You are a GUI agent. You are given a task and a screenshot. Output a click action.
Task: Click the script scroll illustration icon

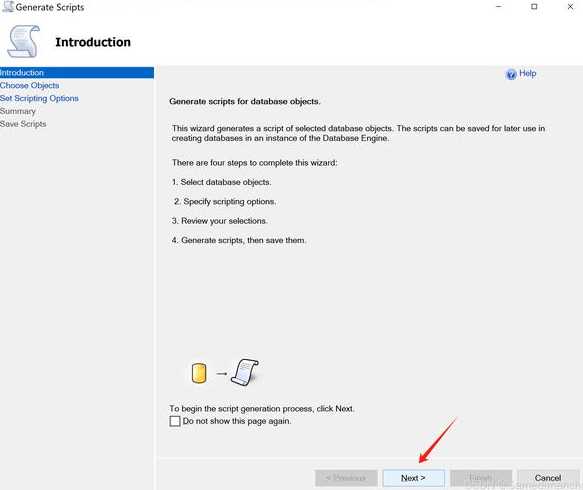[245, 372]
